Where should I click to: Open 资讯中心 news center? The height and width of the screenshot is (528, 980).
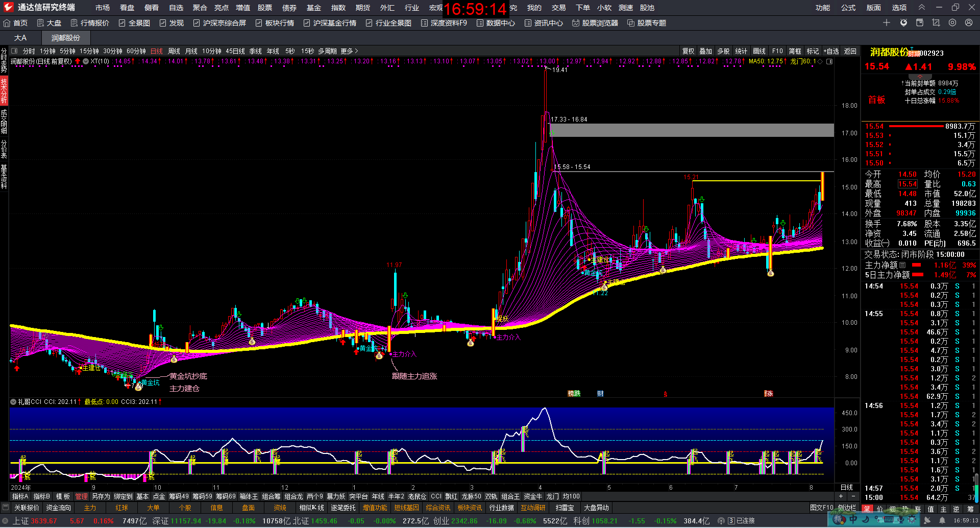pyautogui.click(x=544, y=23)
